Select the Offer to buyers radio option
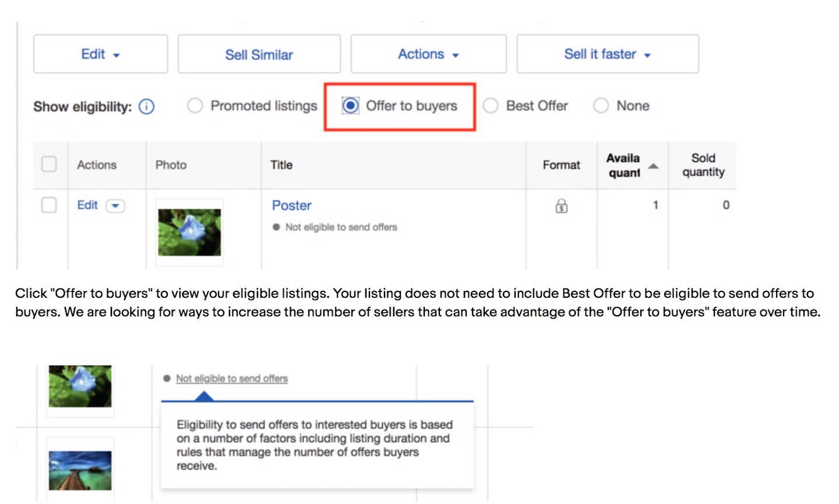 tap(351, 106)
